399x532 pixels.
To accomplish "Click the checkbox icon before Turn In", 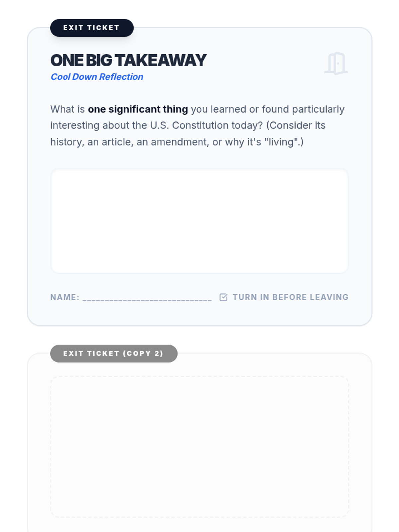I will (223, 297).
